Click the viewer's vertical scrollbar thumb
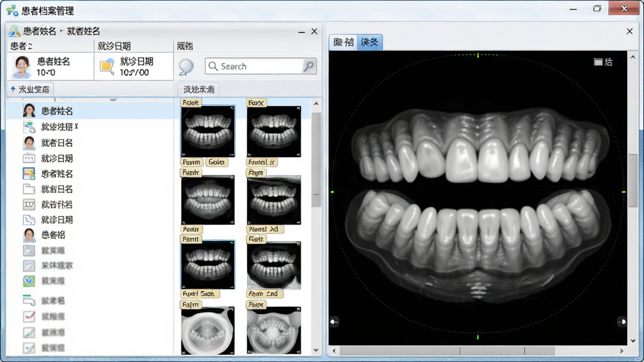Image resolution: width=644 pixels, height=362 pixels. [633, 180]
